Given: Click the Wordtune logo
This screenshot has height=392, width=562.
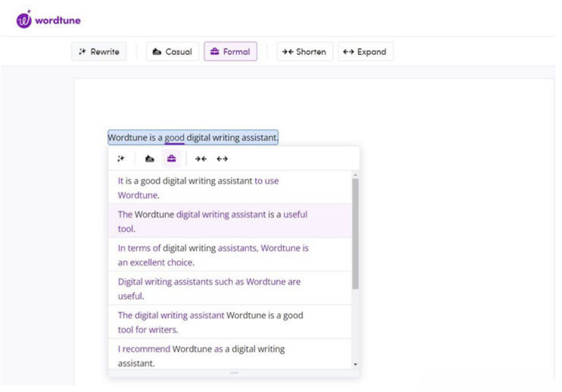Looking at the screenshot, I should point(48,19).
